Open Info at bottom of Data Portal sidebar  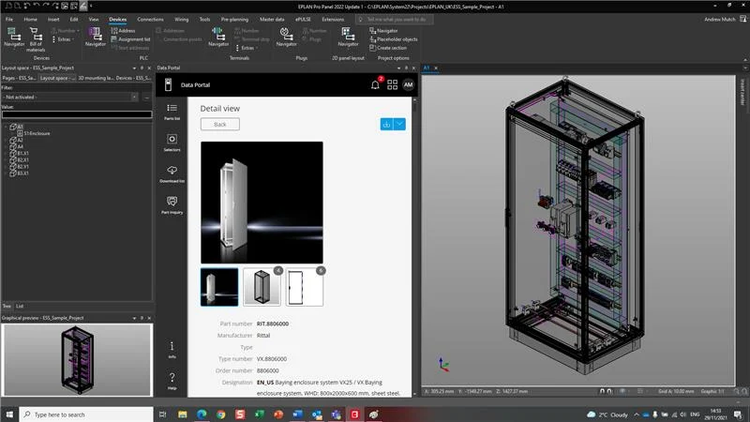[x=172, y=348]
